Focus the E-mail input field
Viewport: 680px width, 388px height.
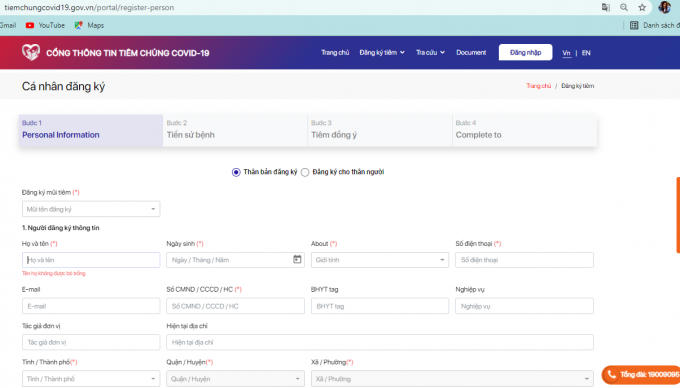[x=91, y=306]
